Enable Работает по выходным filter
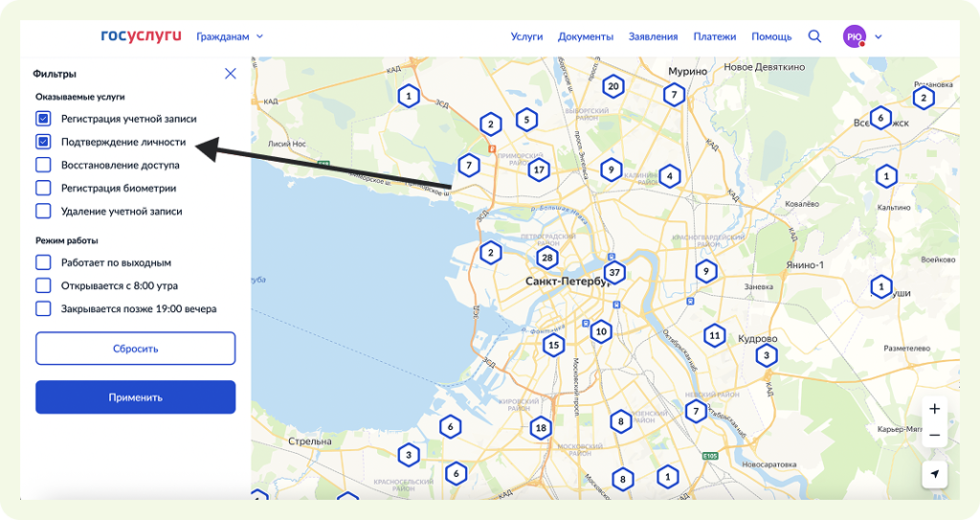The image size is (980, 520). [x=43, y=262]
